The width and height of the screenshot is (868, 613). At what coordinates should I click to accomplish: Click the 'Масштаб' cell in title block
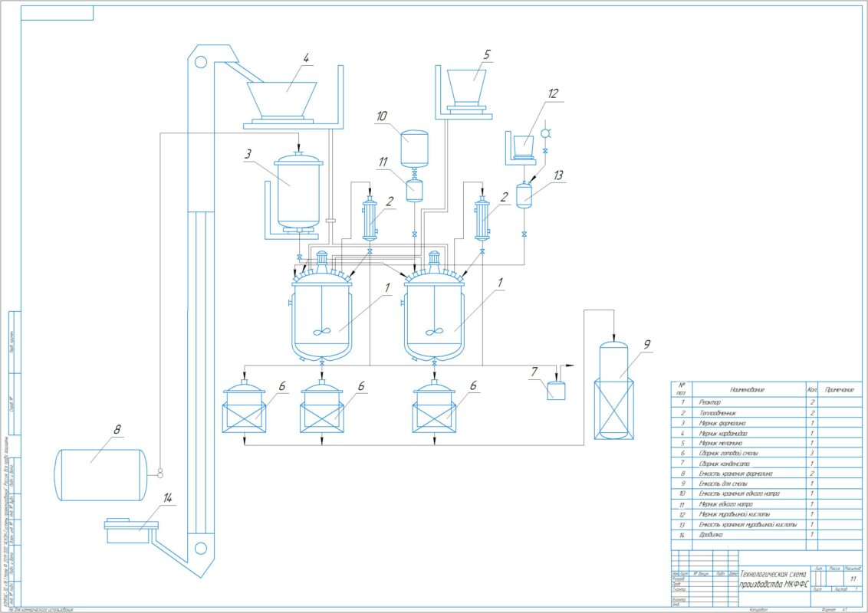853,569
